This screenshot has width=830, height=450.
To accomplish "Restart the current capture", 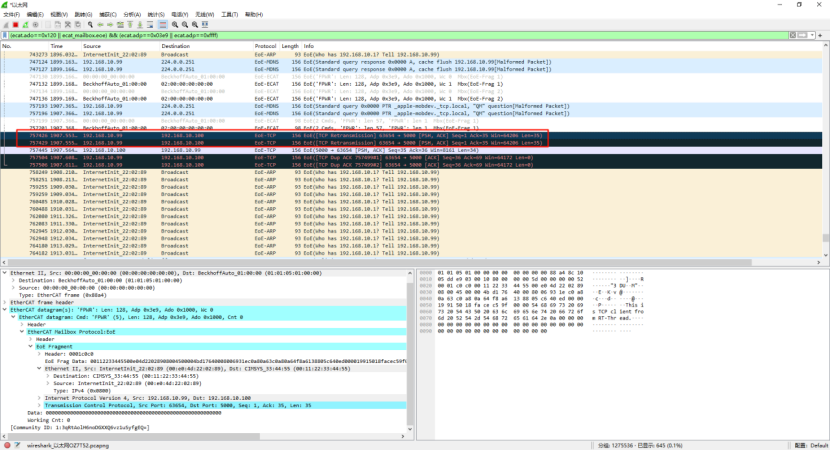I will [x=25, y=24].
